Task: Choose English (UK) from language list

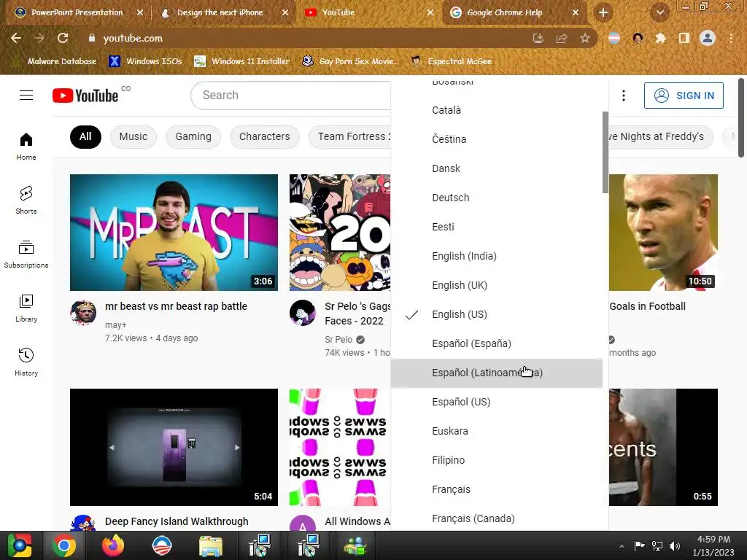Action: 496,285
